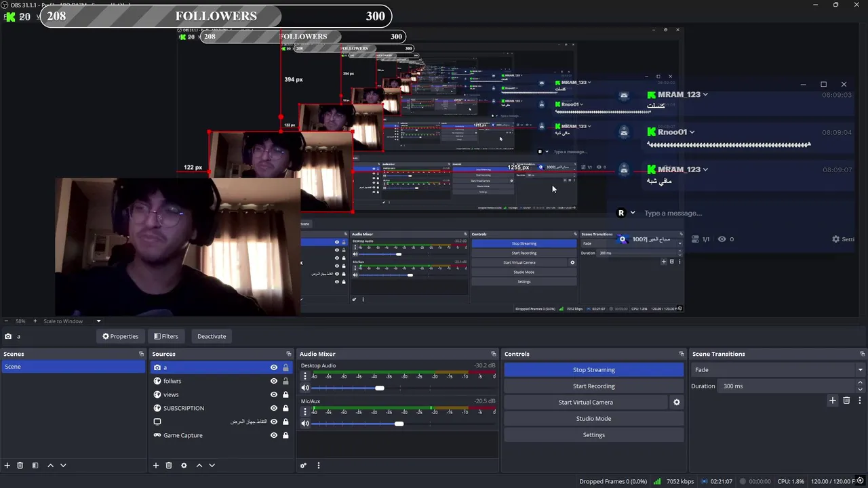Zoom out preview with minus icon
The width and height of the screenshot is (868, 488).
[x=7, y=321]
